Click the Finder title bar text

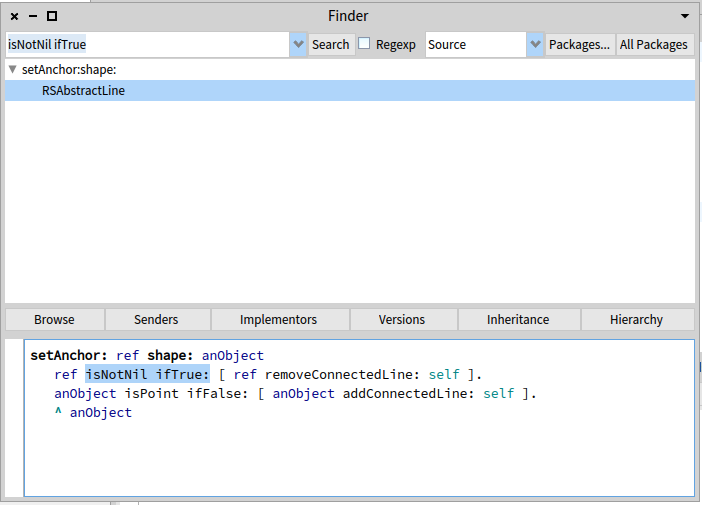[348, 16]
